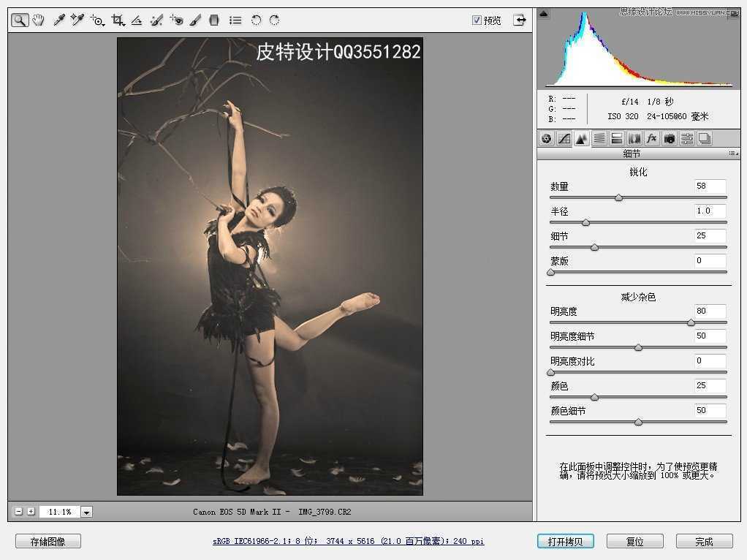747x560 pixels.
Task: Click the 复位 reset button
Action: coord(634,542)
